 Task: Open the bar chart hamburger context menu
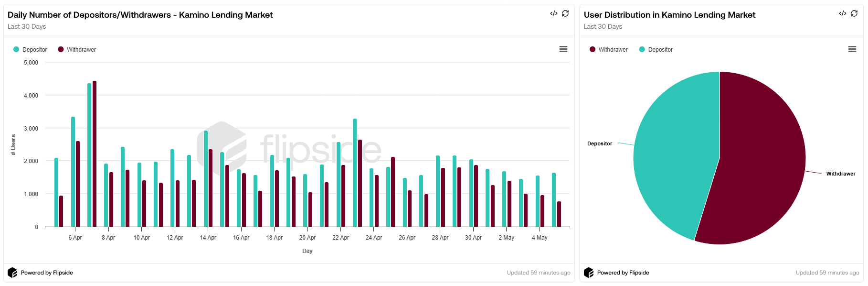pyautogui.click(x=563, y=49)
